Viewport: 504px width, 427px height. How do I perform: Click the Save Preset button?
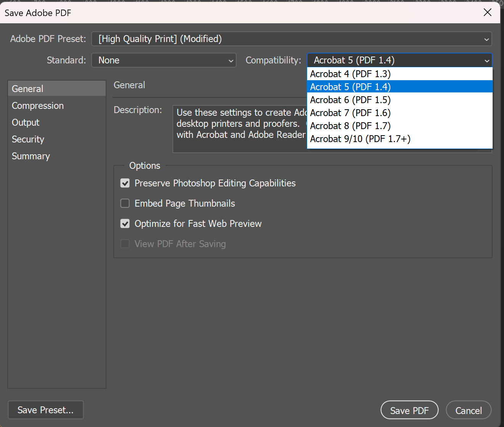[45, 410]
